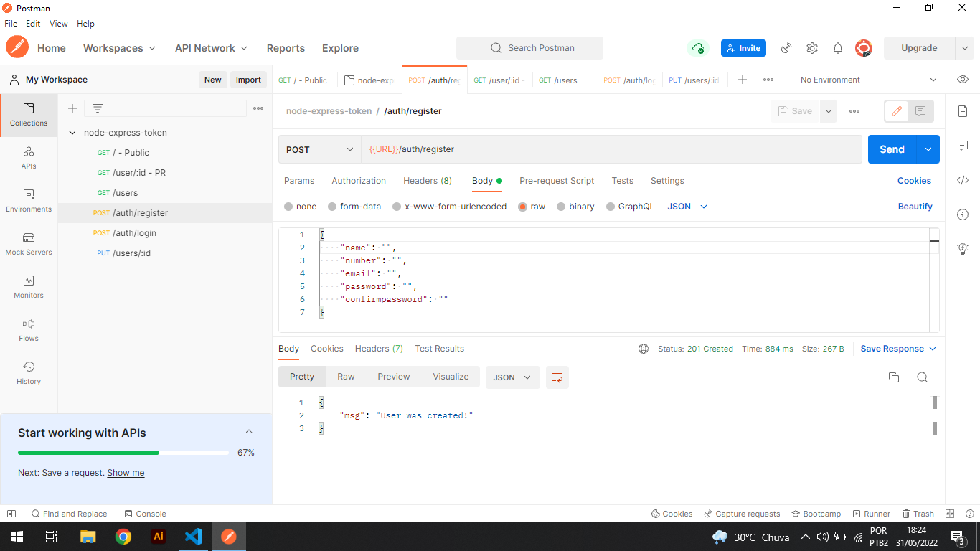Switch to the Authorization tab
Viewport: 980px width, 551px height.
(x=359, y=181)
